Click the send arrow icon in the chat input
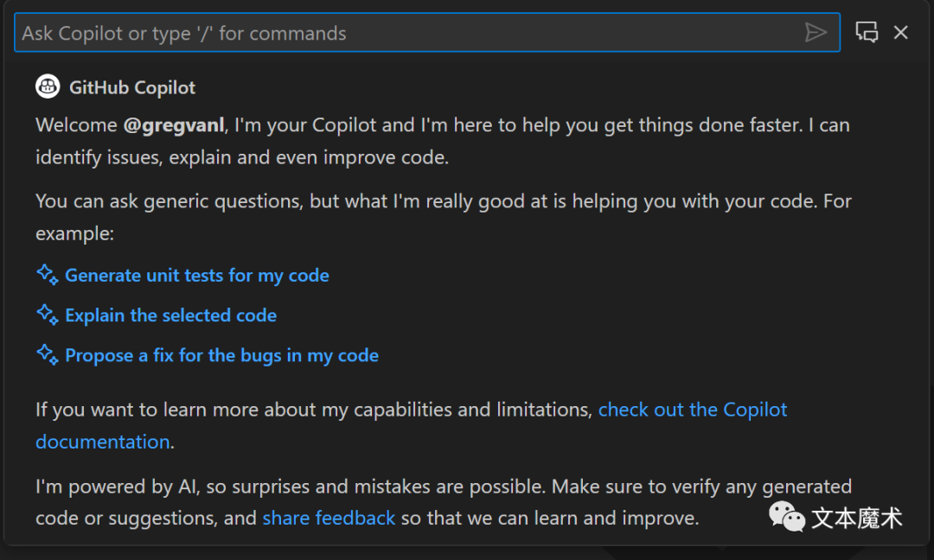The height and width of the screenshot is (560, 934). coord(815,32)
